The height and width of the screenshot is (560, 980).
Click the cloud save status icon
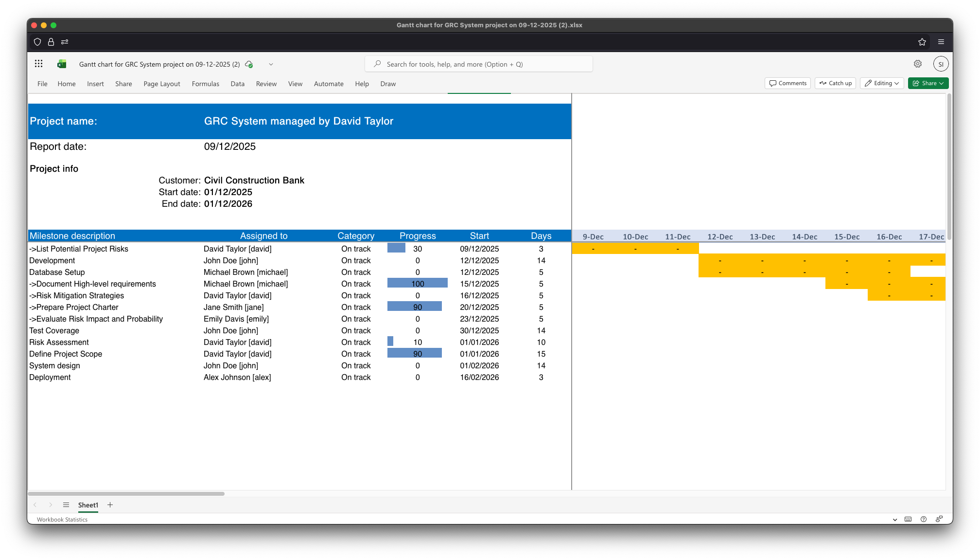click(249, 64)
